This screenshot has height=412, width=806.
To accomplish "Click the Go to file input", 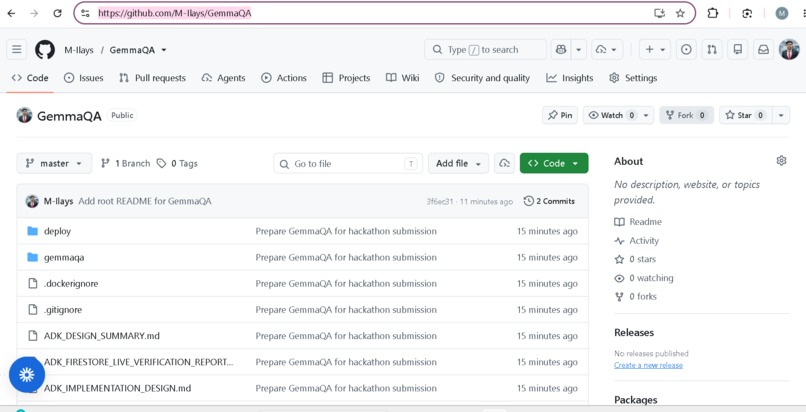I will [348, 163].
